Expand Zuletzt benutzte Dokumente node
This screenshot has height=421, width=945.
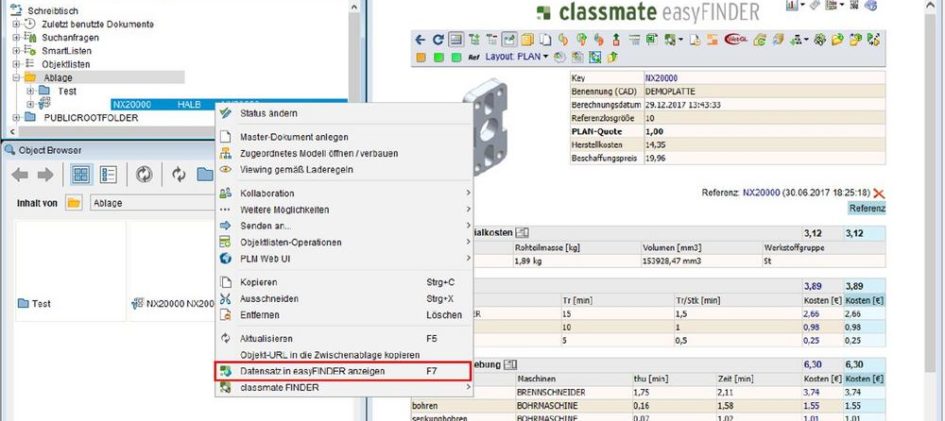(16, 24)
